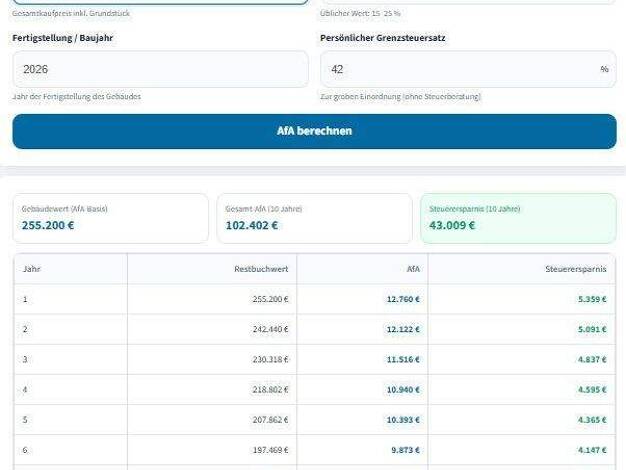Click the 12.760 € AfA value
The image size is (626, 470).
(403, 299)
